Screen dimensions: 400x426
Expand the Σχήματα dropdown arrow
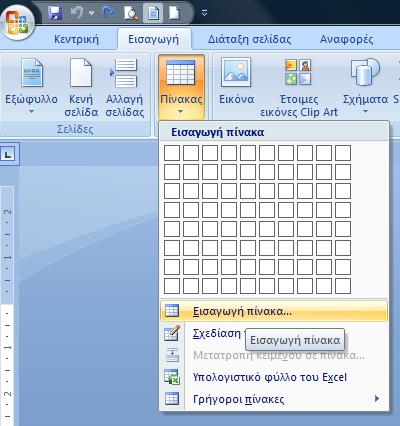pyautogui.click(x=365, y=112)
